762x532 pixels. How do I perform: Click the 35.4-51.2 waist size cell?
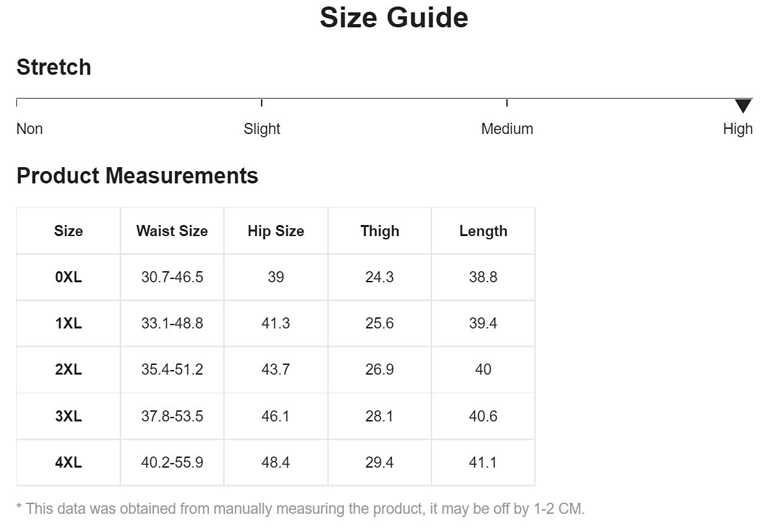[172, 369]
